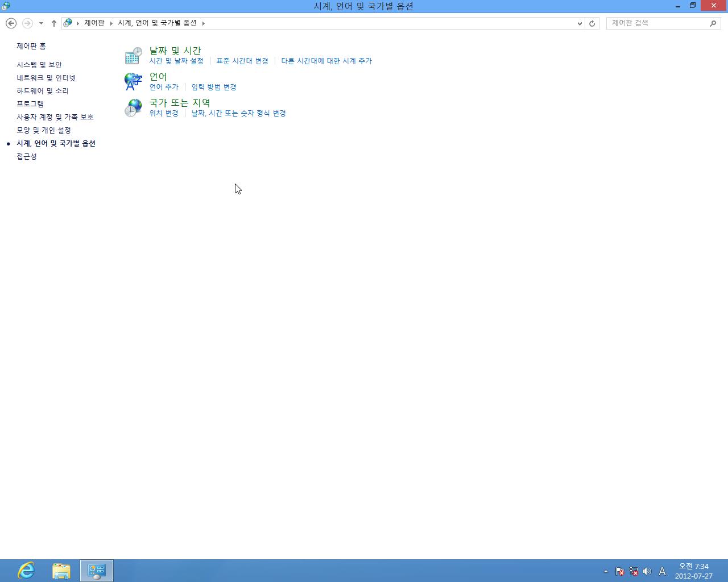The width and height of the screenshot is (728, 582).
Task: Show hidden tray icons arrow
Action: pos(606,571)
